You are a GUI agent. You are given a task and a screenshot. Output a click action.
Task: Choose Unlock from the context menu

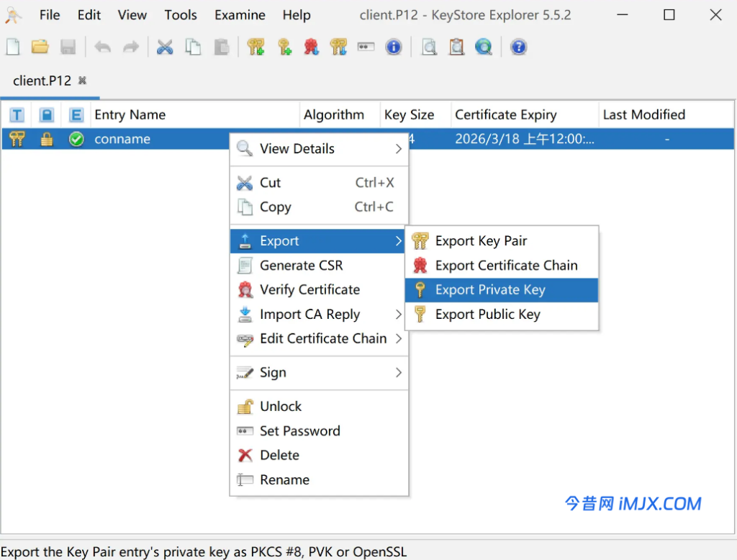[x=319, y=406]
